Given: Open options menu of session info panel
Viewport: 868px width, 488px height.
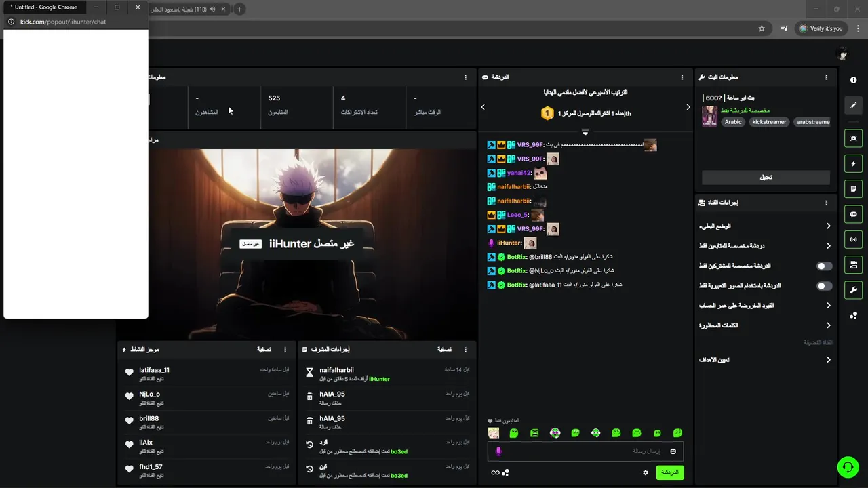Looking at the screenshot, I should tap(465, 77).
